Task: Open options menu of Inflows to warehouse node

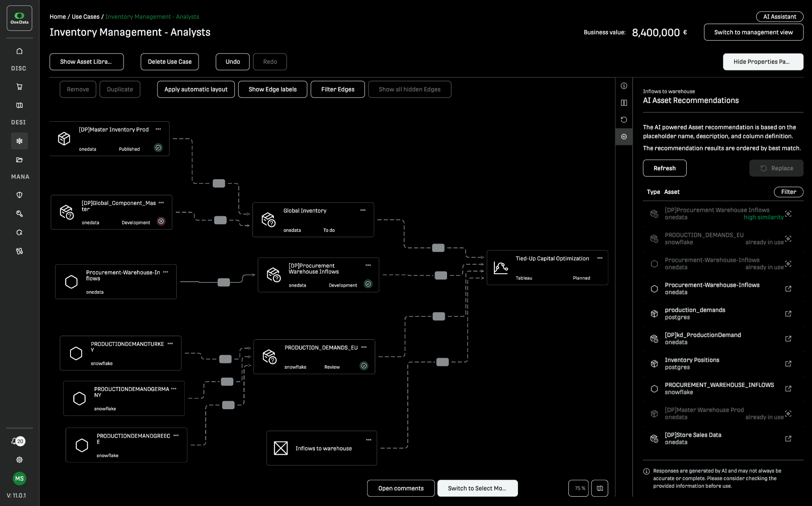Action: coord(369,440)
